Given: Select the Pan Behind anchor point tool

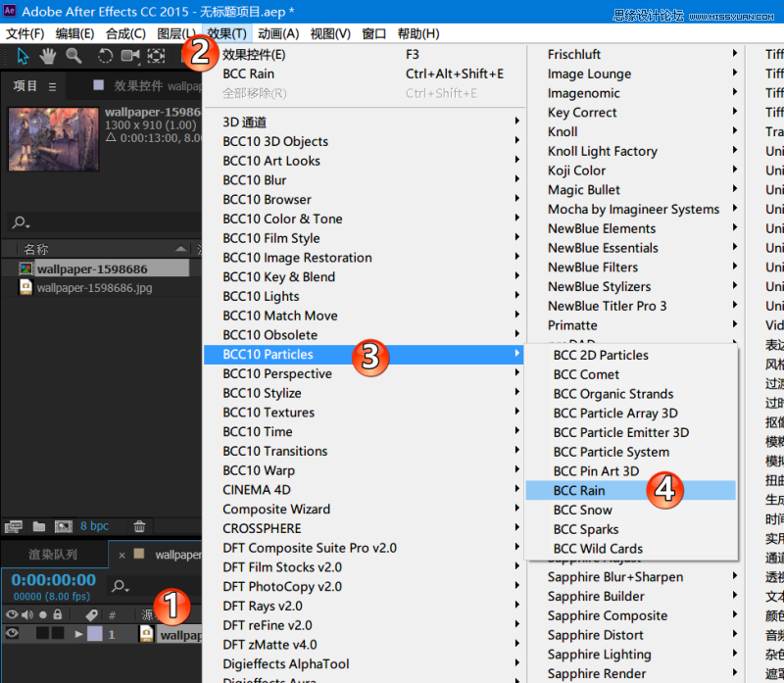Looking at the screenshot, I should 156,56.
